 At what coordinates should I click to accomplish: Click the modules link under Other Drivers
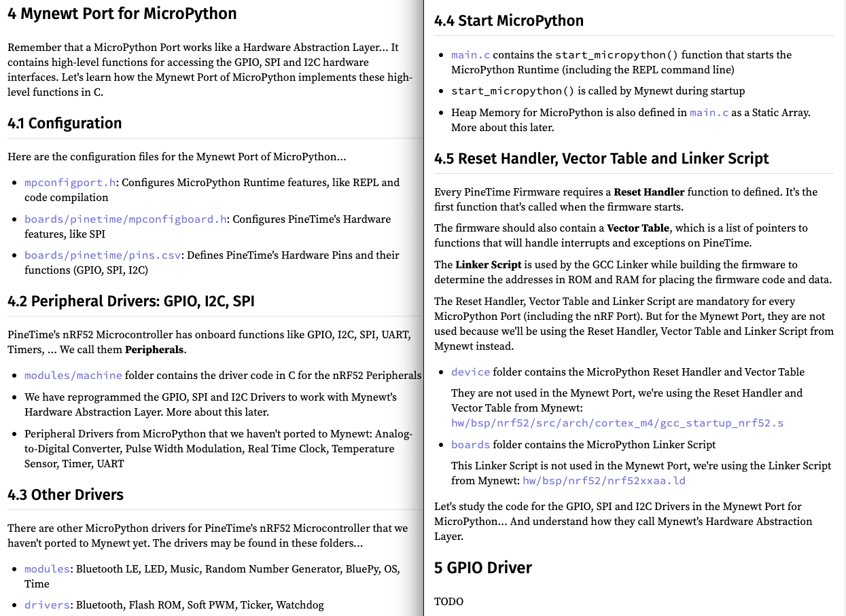click(47, 569)
